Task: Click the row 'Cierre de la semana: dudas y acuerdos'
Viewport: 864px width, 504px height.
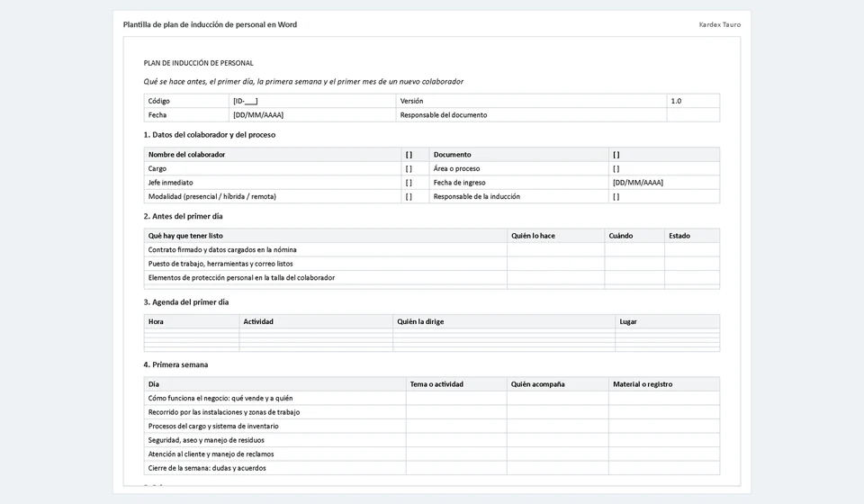Action: coord(432,468)
